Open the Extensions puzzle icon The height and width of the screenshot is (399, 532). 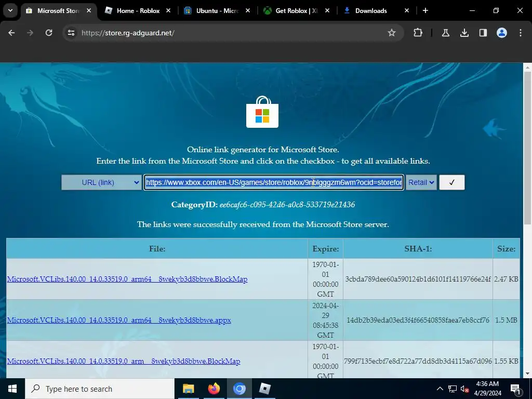418,33
